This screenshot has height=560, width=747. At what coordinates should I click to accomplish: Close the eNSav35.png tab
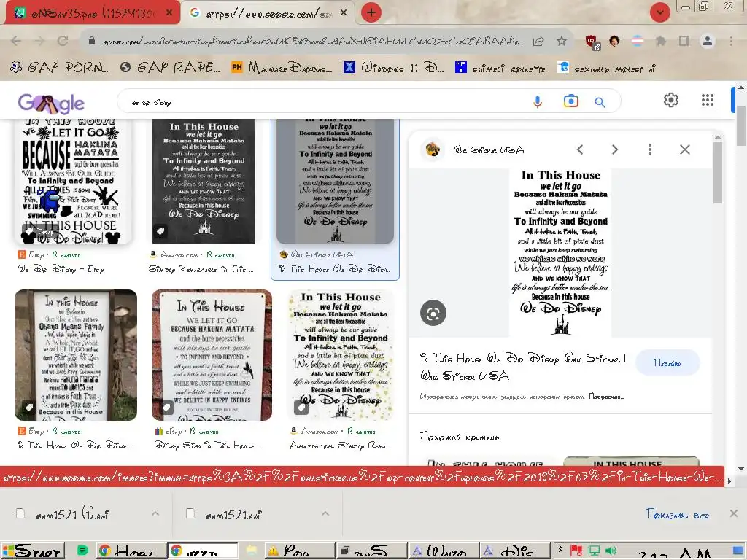(x=169, y=13)
